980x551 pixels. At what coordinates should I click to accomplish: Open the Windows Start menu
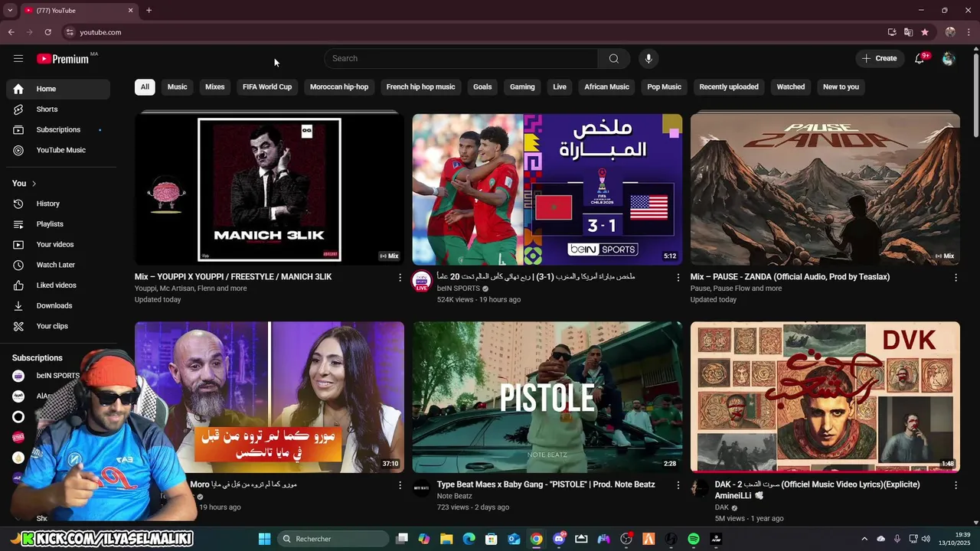point(264,539)
